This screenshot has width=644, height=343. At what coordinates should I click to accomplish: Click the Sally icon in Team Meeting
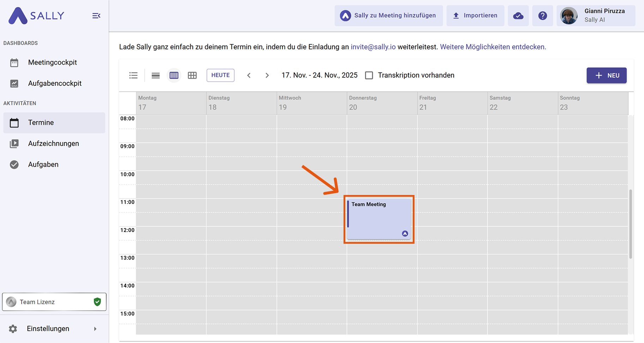coord(405,233)
